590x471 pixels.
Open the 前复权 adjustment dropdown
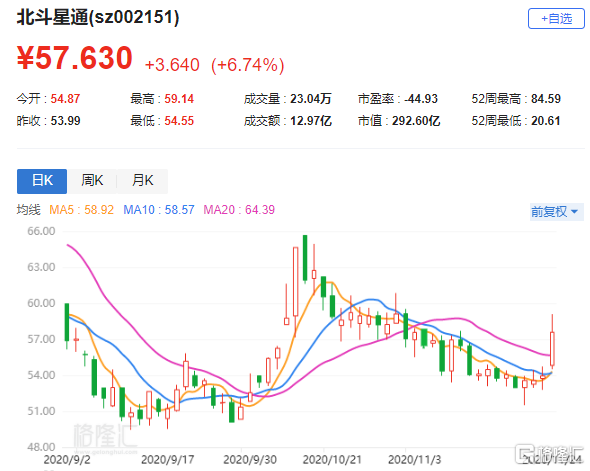(x=557, y=212)
